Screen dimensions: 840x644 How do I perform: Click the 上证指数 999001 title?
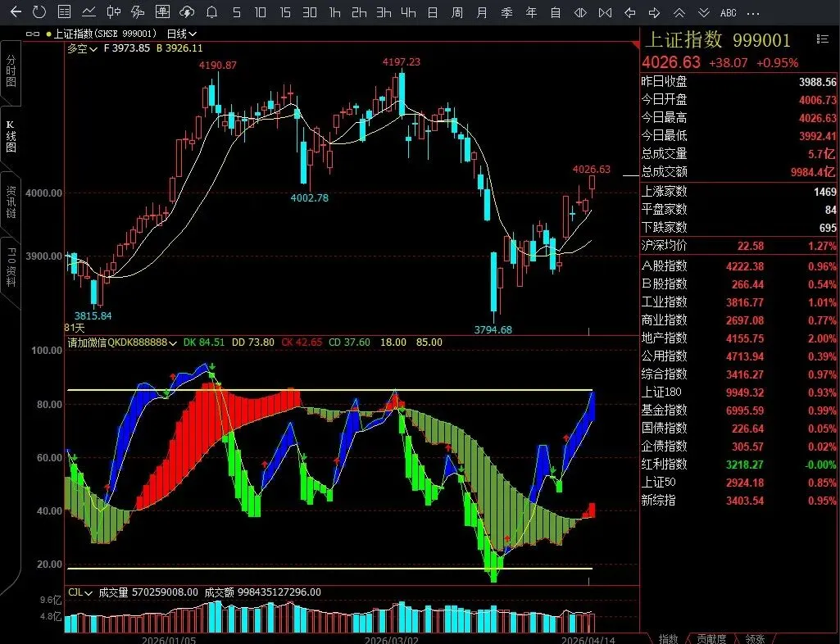pyautogui.click(x=718, y=39)
